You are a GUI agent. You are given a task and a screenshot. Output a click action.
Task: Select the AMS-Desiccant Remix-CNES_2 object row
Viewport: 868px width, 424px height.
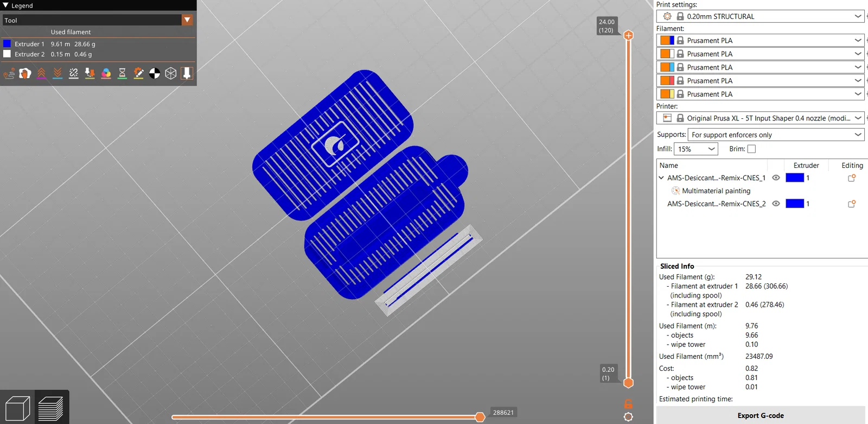pyautogui.click(x=716, y=204)
